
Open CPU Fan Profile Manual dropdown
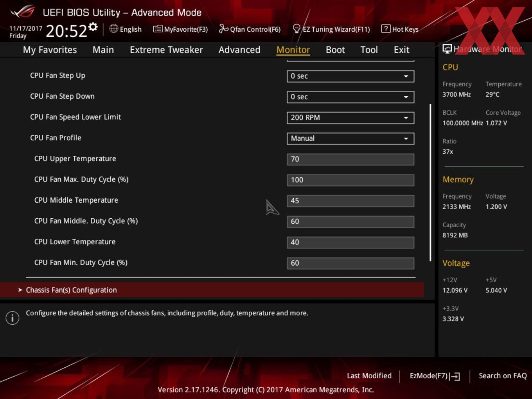point(350,138)
